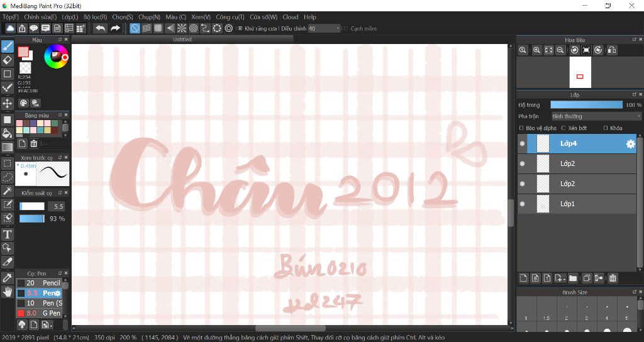
Task: Select the Bucket fill tool
Action: click(8, 133)
